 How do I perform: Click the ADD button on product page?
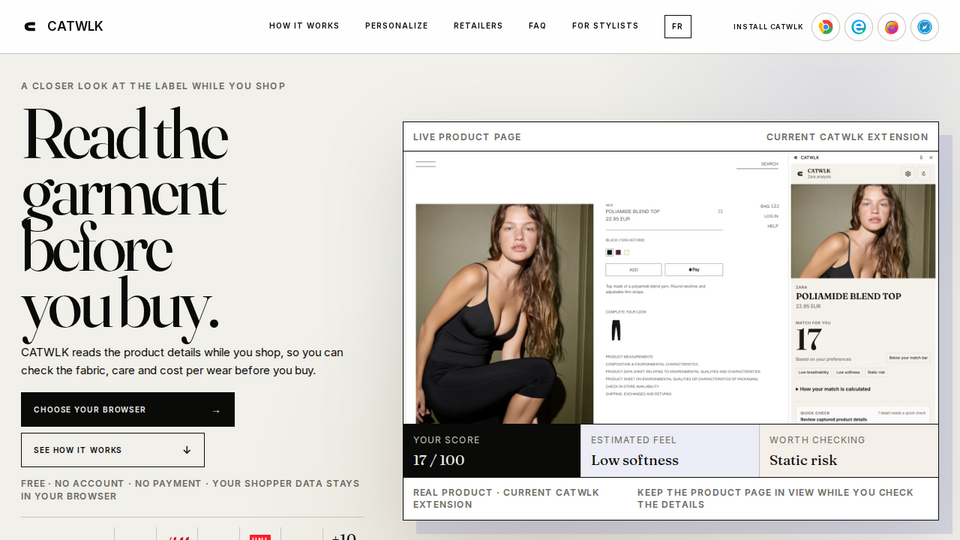point(633,269)
